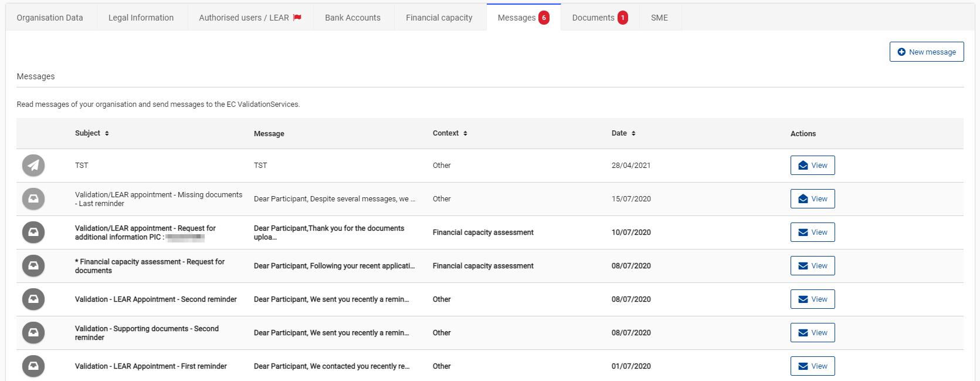Open the Bank Accounts tab
The height and width of the screenshot is (381, 980).
point(353,18)
